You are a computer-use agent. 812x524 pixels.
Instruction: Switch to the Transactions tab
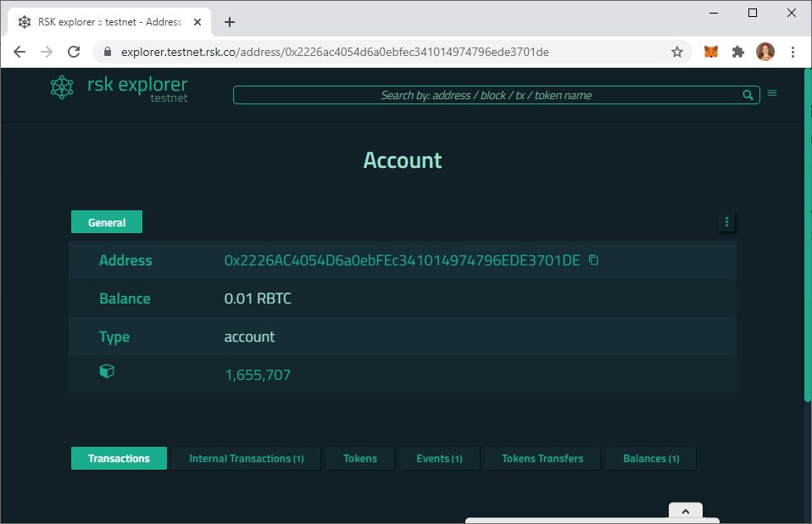click(x=119, y=458)
